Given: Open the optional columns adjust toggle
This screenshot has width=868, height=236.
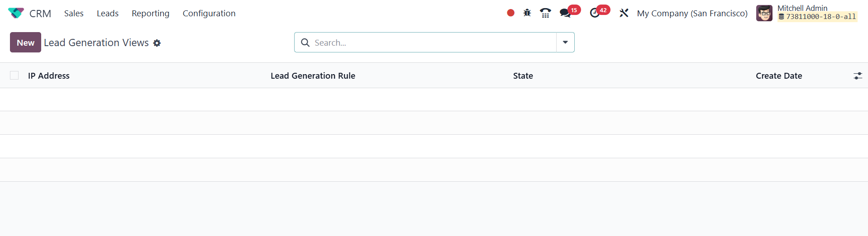Looking at the screenshot, I should tap(858, 76).
